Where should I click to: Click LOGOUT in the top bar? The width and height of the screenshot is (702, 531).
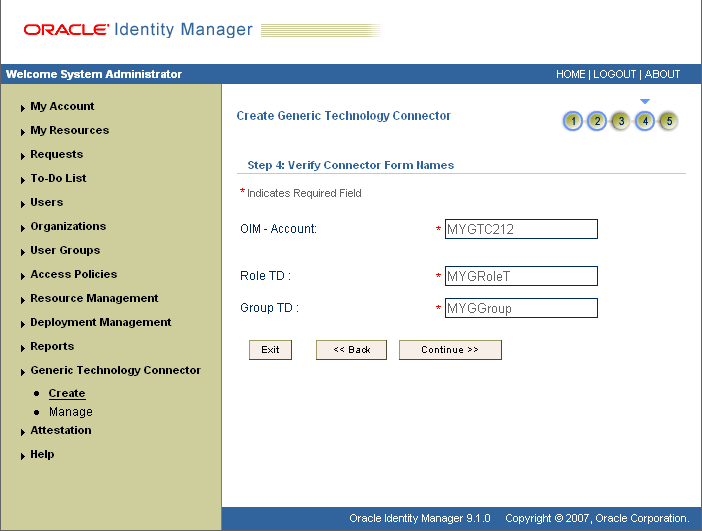point(614,74)
